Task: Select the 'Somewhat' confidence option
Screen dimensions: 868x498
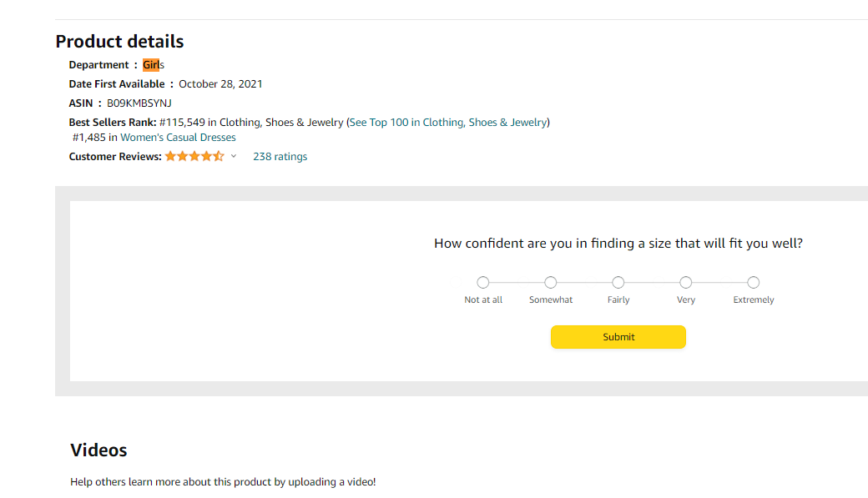Action: click(550, 283)
